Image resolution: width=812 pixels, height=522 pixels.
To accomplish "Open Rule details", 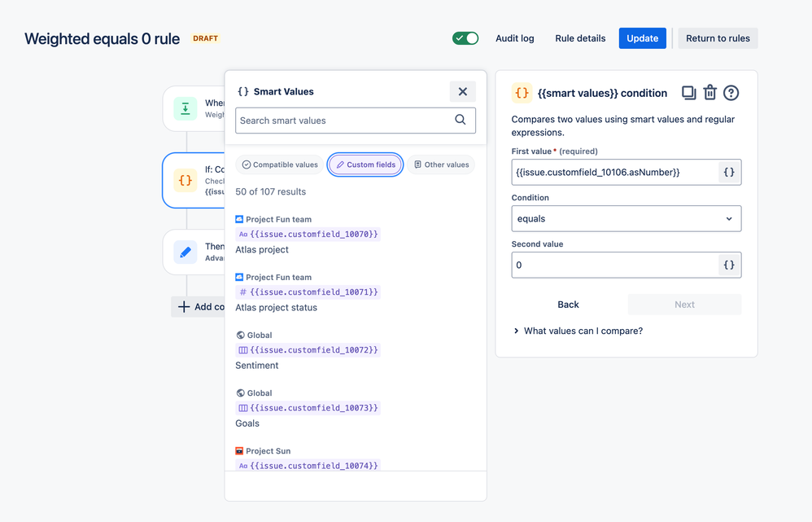I will pyautogui.click(x=580, y=38).
